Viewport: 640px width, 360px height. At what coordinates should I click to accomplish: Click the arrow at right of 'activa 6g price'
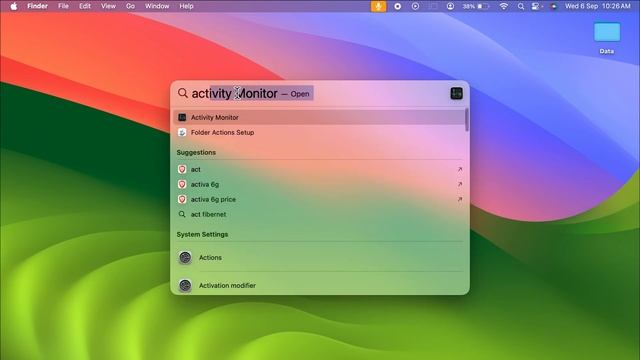(460, 199)
